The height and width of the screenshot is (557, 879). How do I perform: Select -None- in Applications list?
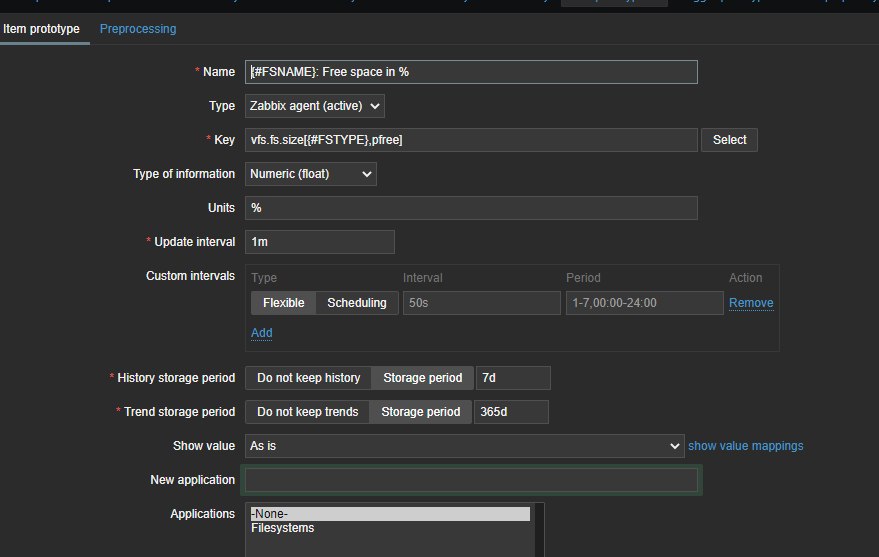click(390, 514)
